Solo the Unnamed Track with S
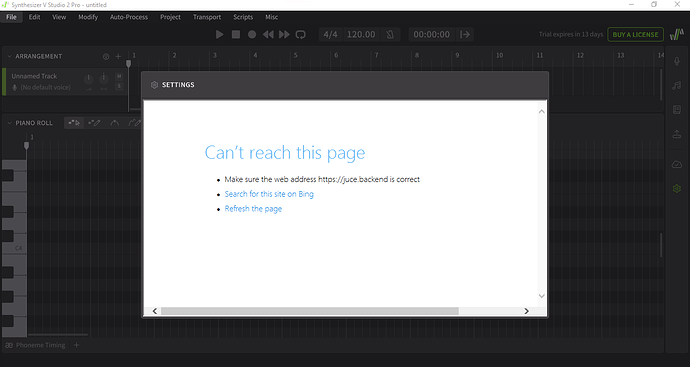This screenshot has height=367, width=690. click(119, 86)
